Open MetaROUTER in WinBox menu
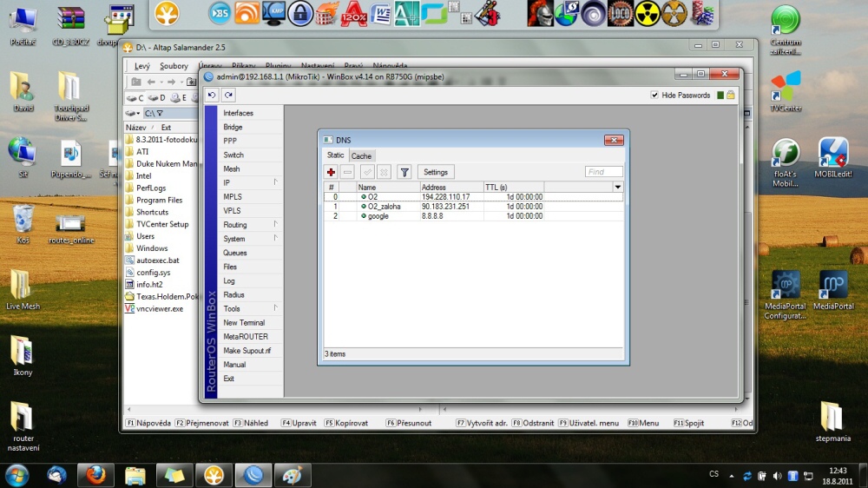Image resolution: width=868 pixels, height=488 pixels. [x=246, y=337]
